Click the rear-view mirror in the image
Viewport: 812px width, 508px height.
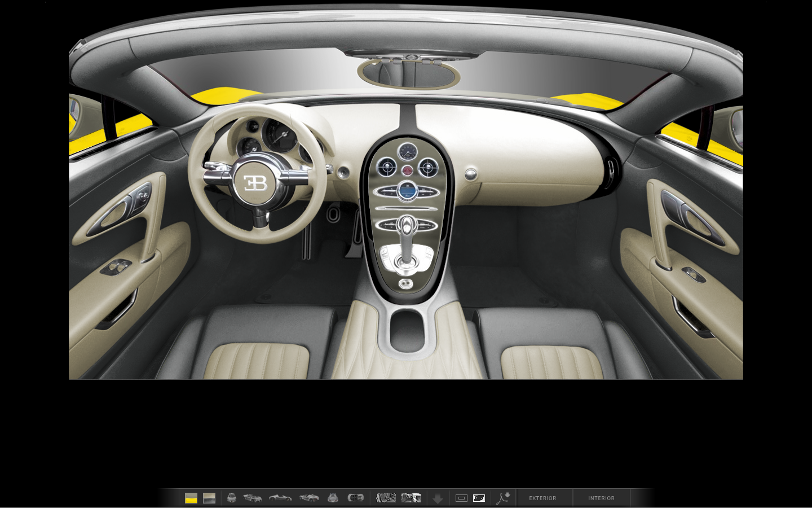pos(408,74)
